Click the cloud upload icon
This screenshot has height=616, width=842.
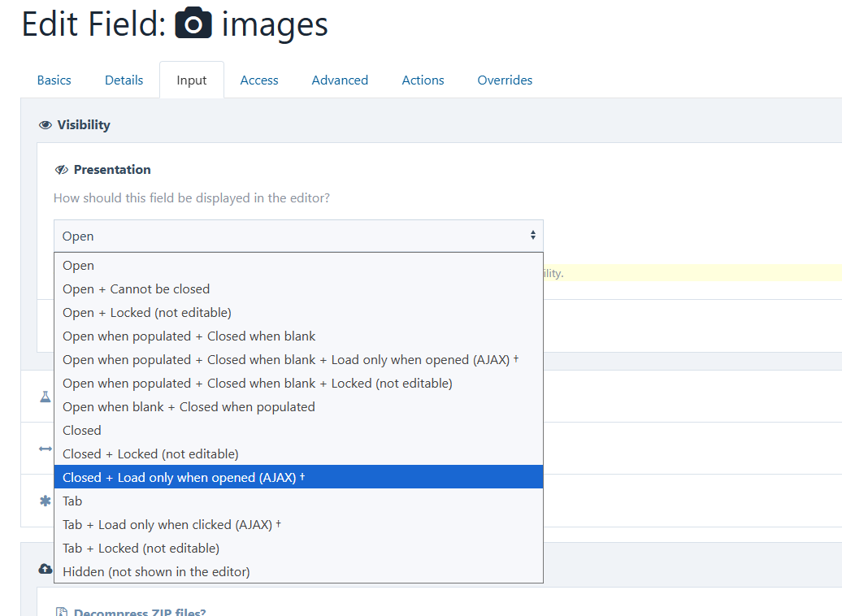(x=46, y=569)
